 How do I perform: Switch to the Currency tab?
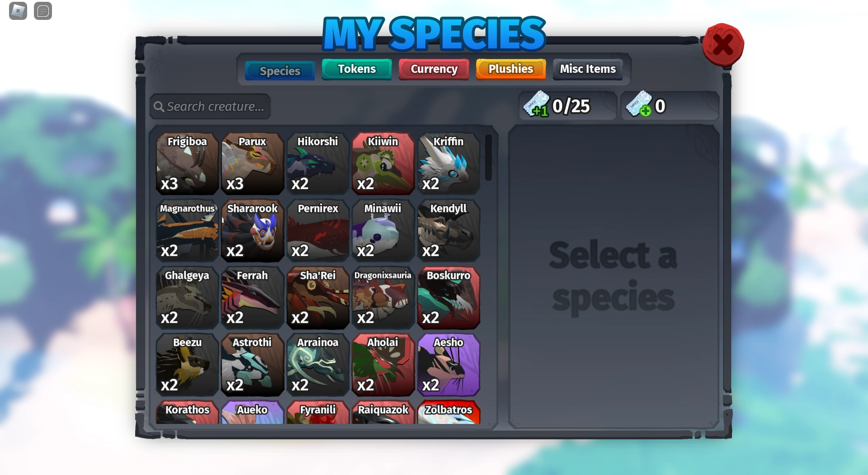pyautogui.click(x=434, y=69)
